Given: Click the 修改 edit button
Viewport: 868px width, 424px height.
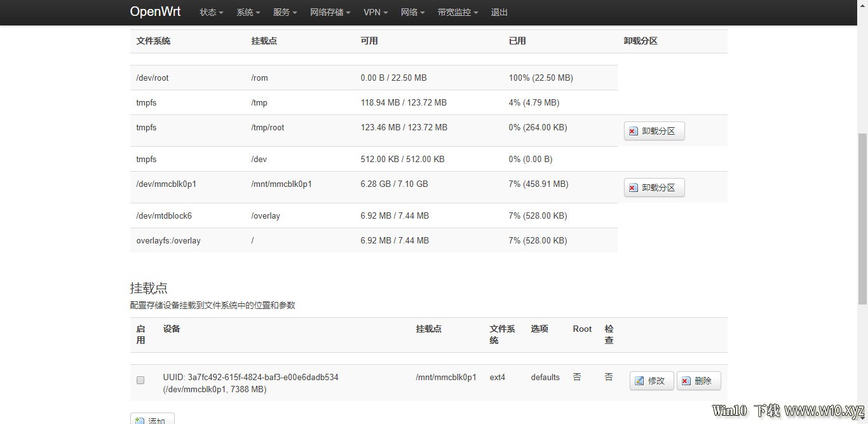Looking at the screenshot, I should tap(651, 381).
